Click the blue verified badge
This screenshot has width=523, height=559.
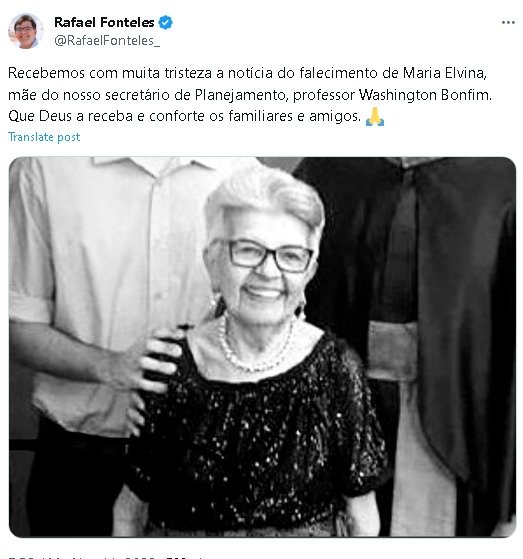coord(165,22)
